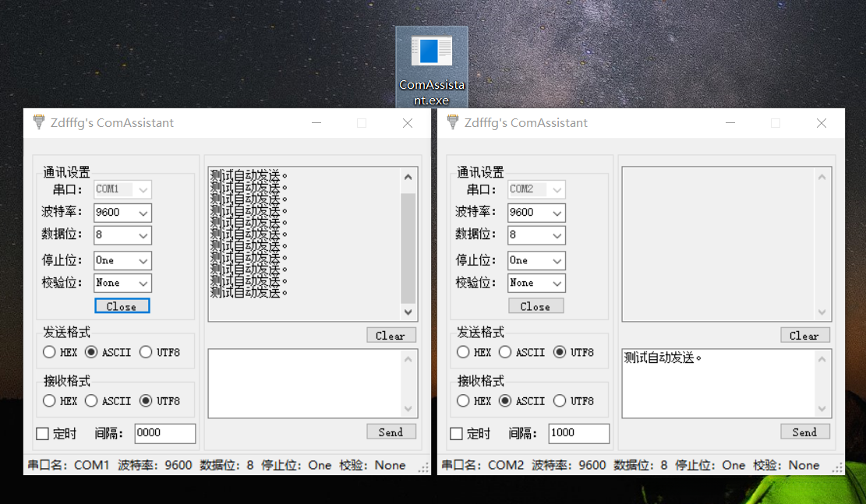Click the 接收格式 group label in COM1 window
This screenshot has height=504, width=866.
pos(67,381)
